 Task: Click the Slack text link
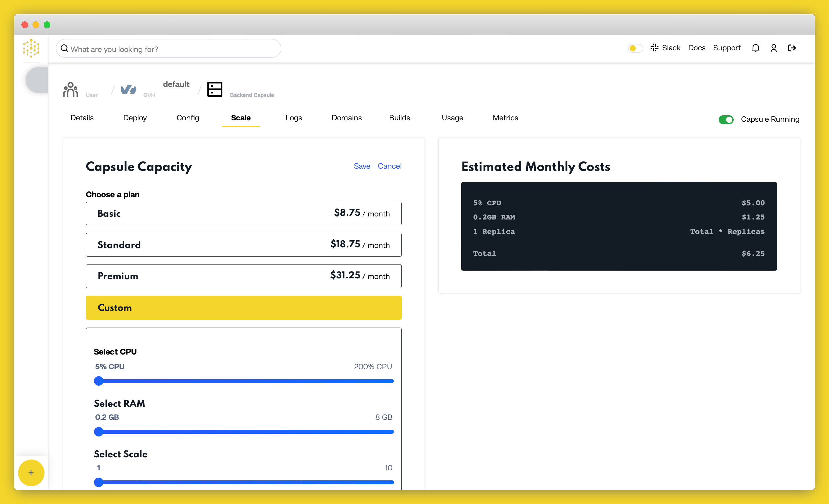pos(671,48)
